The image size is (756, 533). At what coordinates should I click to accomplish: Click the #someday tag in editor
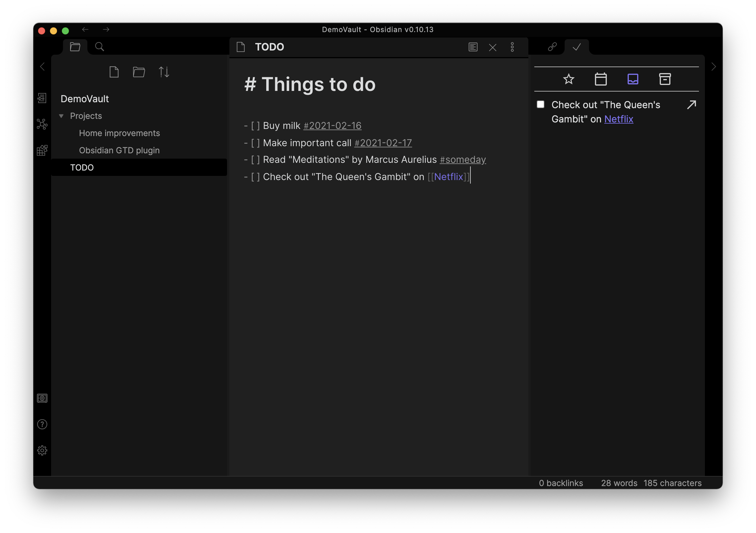click(x=463, y=160)
